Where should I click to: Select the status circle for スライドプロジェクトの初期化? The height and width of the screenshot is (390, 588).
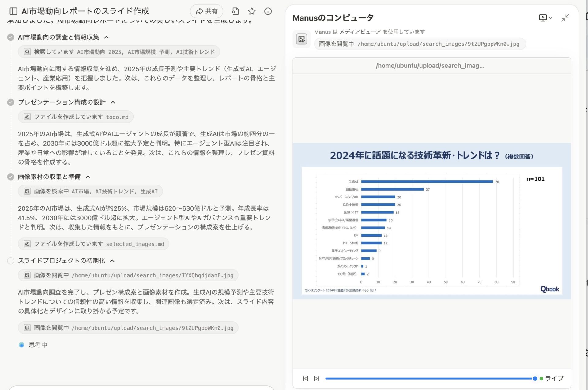click(11, 260)
